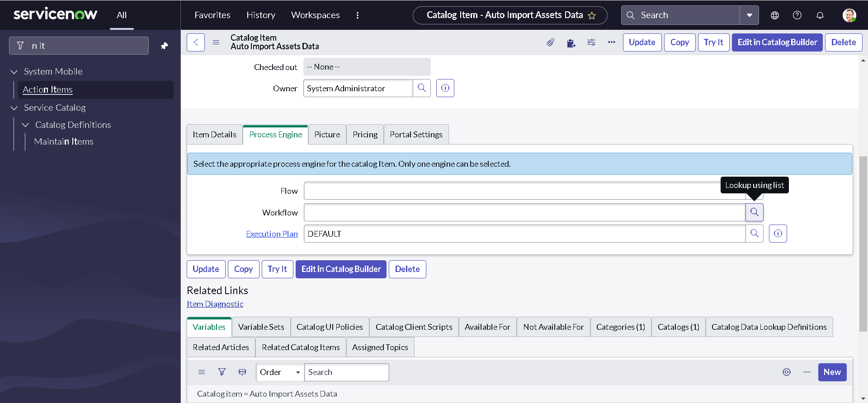Viewport: 868px width, 403px height.
Task: Switch to Item Details tab
Action: click(215, 135)
